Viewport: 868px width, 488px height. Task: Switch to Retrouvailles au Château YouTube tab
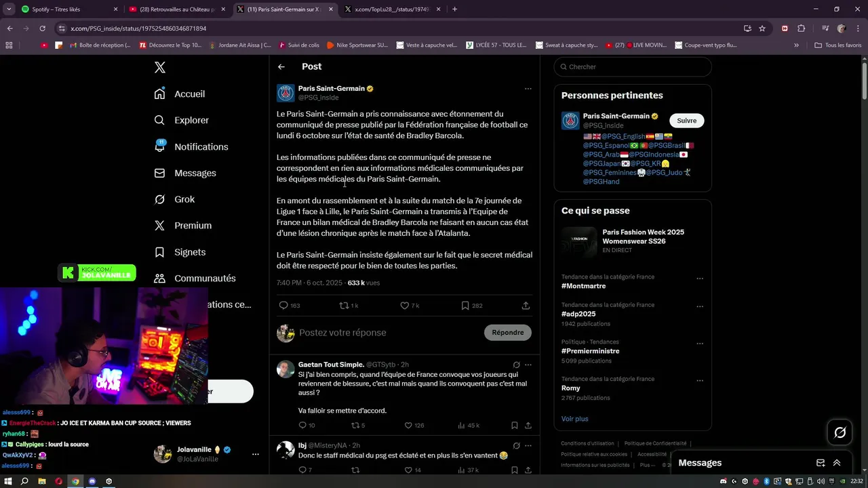[x=176, y=9]
